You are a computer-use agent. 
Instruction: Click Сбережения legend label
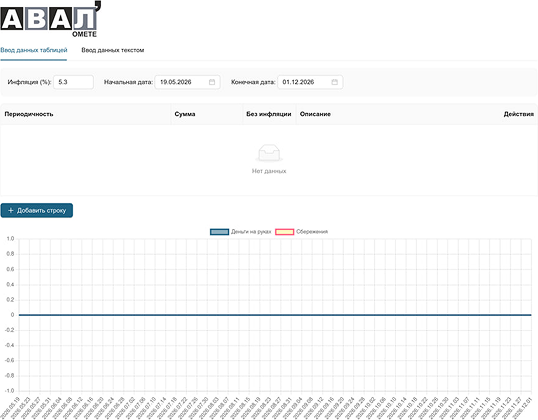tap(312, 232)
